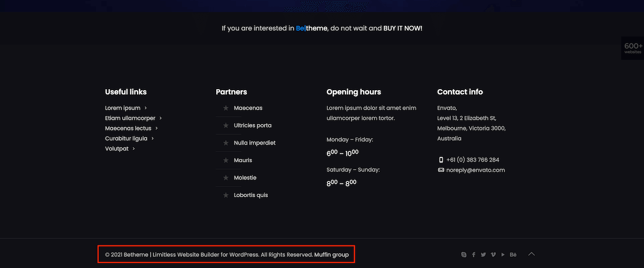Viewport: 644px width, 268px height.
Task: Open the 600+ websites side badge
Action: coord(633,48)
